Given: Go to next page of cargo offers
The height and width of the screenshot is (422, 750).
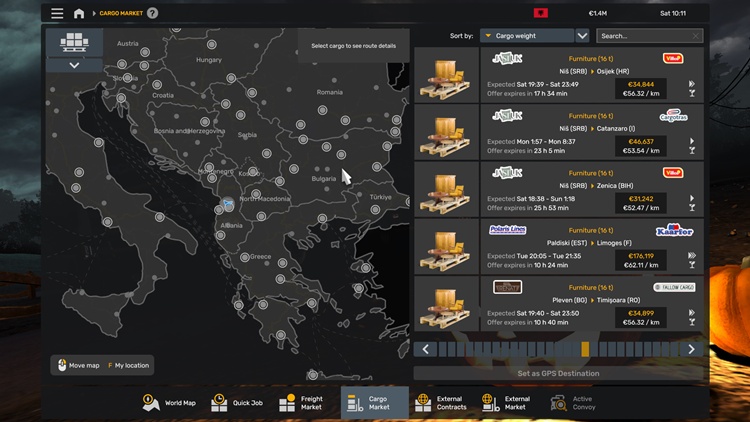Looking at the screenshot, I should 691,349.
